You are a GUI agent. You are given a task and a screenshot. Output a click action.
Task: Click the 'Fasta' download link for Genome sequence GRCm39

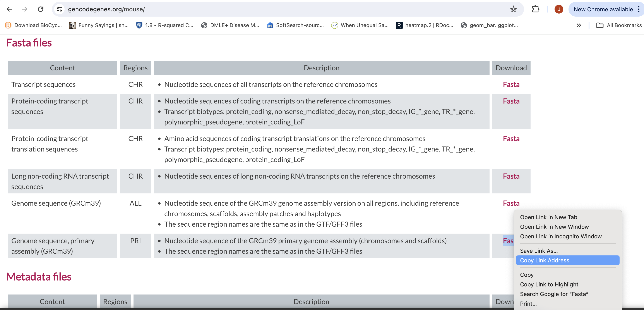tap(511, 203)
